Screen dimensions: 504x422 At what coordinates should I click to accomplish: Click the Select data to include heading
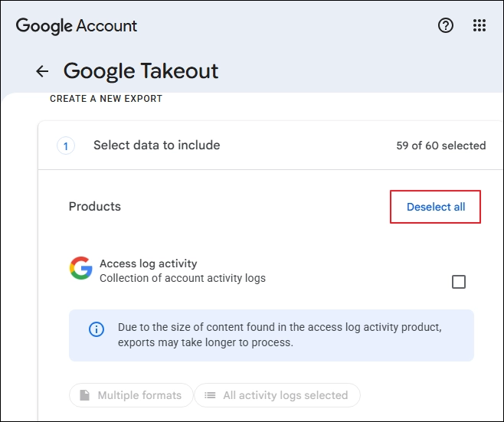(x=157, y=146)
